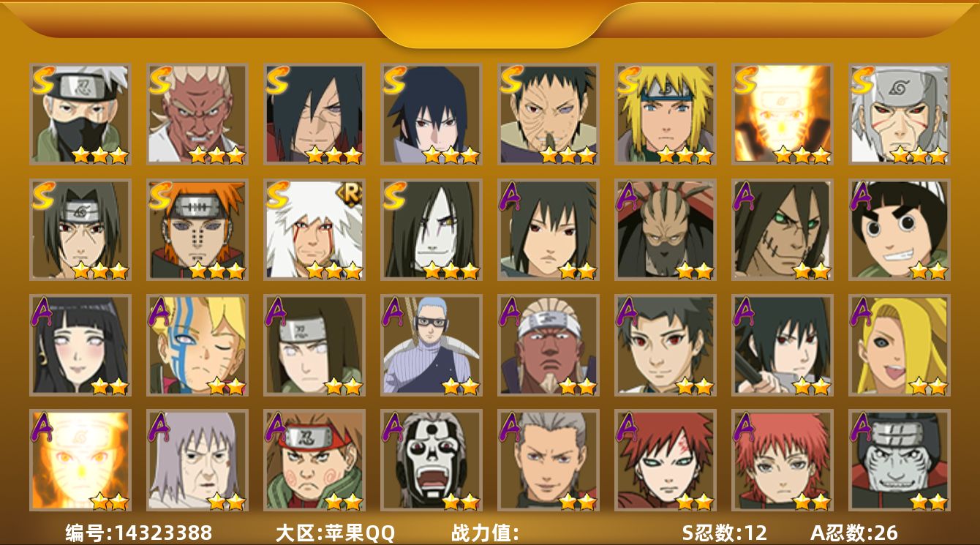Select the Choji card with swirl cheeks
Image resolution: width=980 pixels, height=545 pixels.
[314, 460]
